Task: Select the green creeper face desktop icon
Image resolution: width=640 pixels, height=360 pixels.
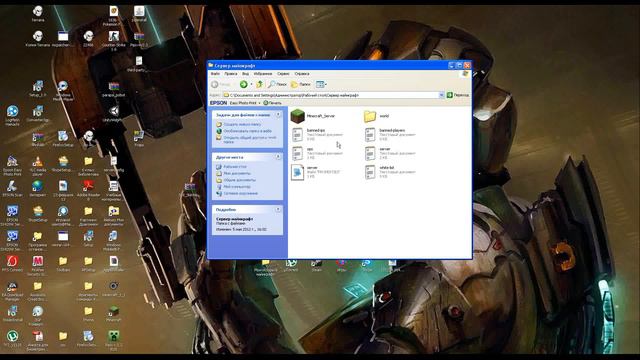Action: [x=113, y=341]
